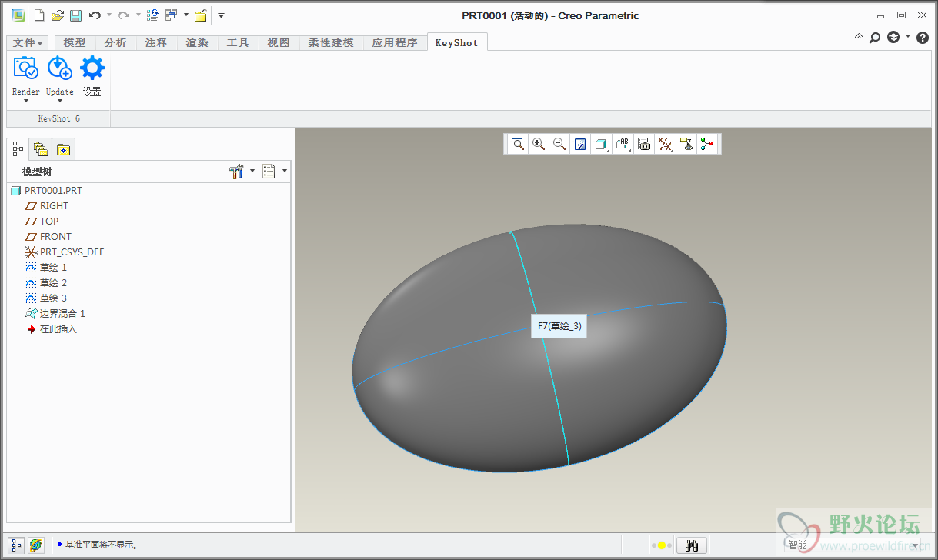Click the New file icon
The height and width of the screenshot is (560, 938).
39,15
